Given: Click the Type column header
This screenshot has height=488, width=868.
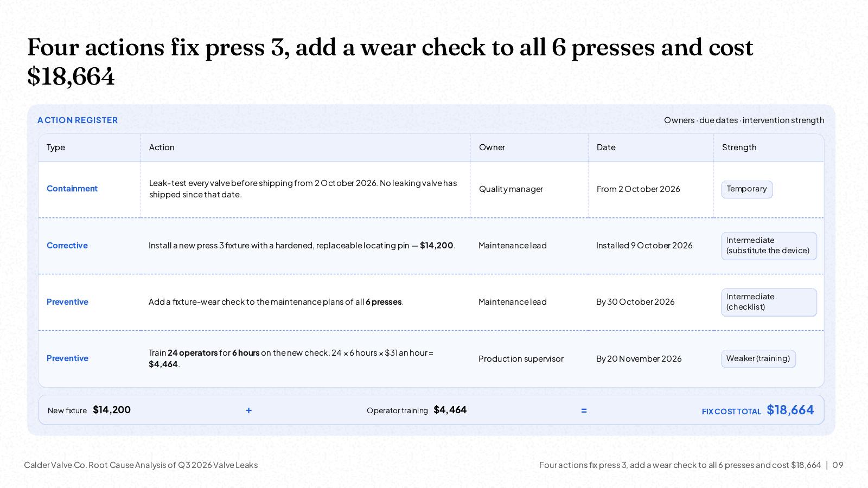Looking at the screenshot, I should coord(56,147).
